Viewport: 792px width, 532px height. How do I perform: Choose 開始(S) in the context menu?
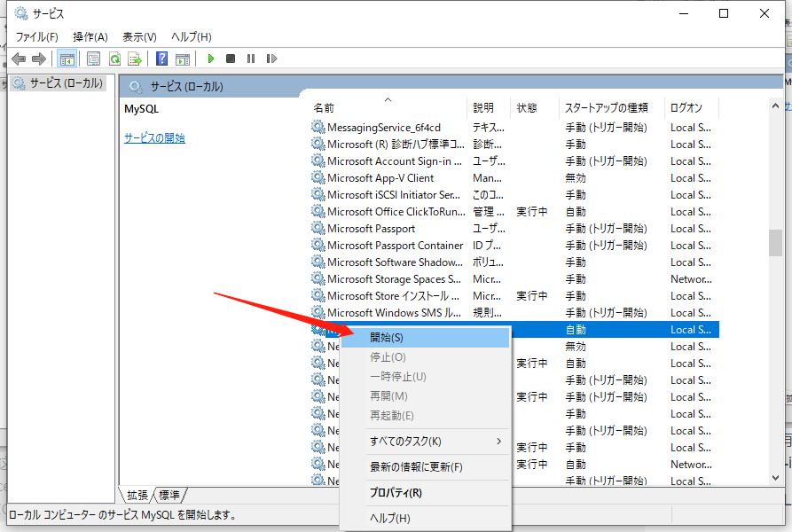(x=426, y=338)
